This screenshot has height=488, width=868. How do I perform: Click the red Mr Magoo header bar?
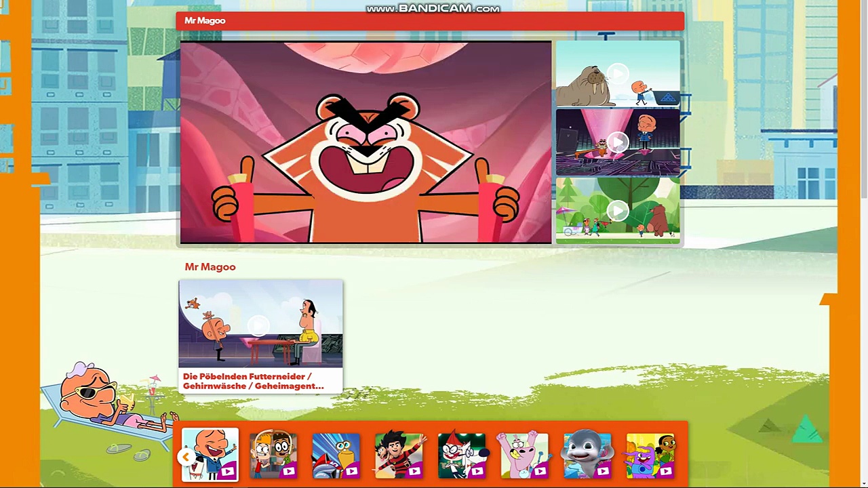coord(430,21)
